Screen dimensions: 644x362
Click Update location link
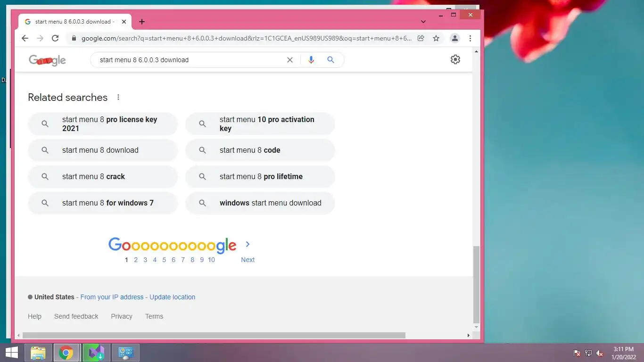172,297
